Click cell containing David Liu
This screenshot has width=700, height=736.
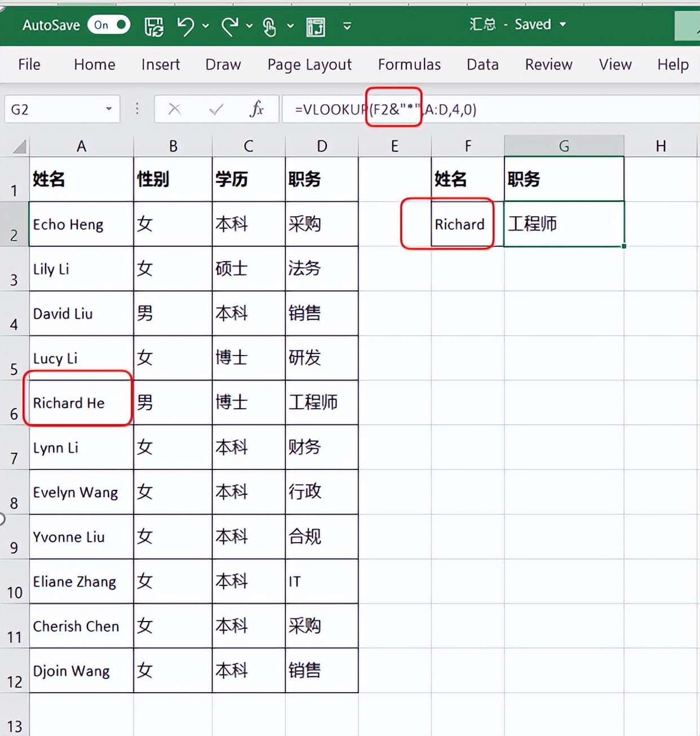tap(81, 313)
